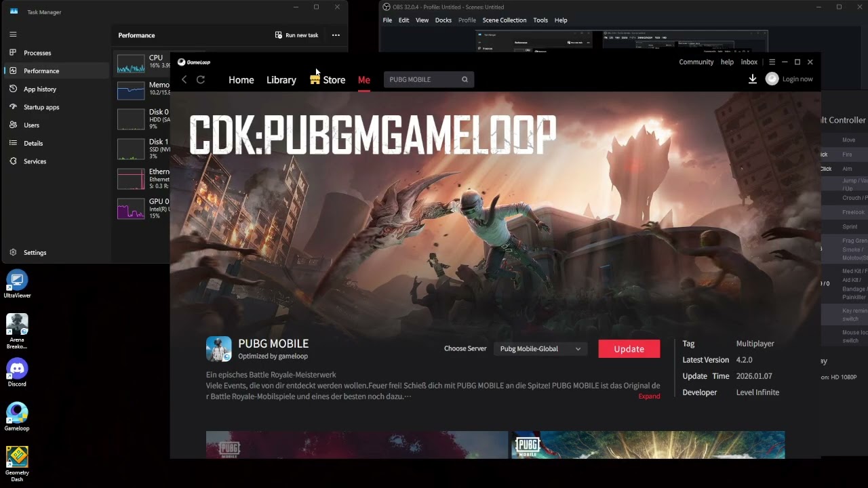
Task: Open OBS Tools menu
Action: tap(540, 20)
